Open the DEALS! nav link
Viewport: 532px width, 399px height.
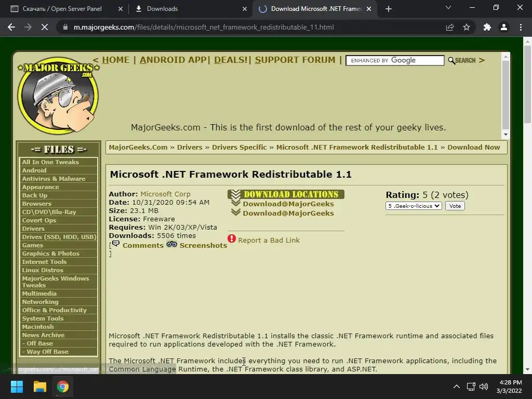click(231, 60)
